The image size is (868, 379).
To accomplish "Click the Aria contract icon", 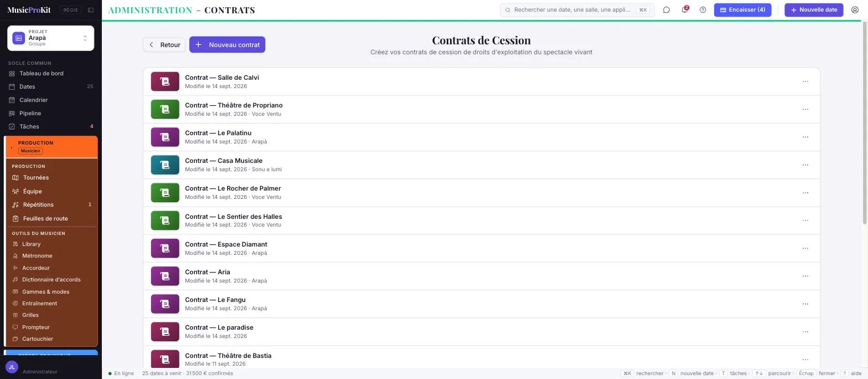I will pyautogui.click(x=165, y=276).
